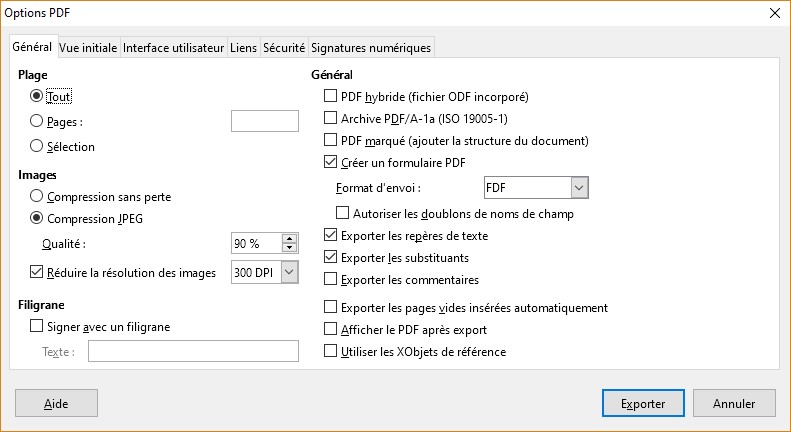Image resolution: width=791 pixels, height=432 pixels.
Task: Check Afficher le PDF après export
Action: coord(331,329)
